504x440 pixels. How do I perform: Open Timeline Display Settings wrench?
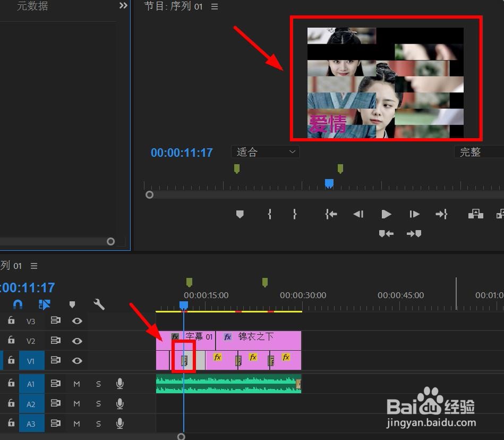tap(99, 304)
